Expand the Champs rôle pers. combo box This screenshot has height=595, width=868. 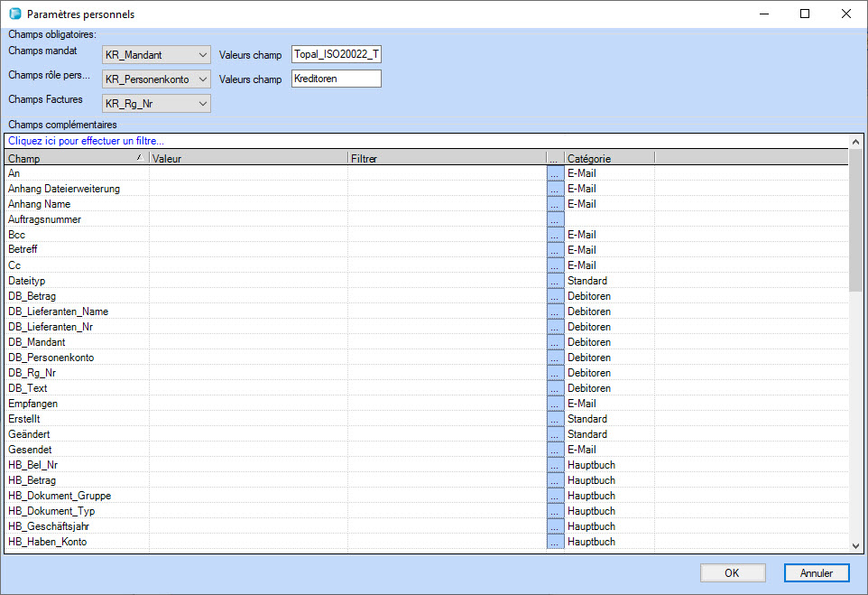click(156, 79)
